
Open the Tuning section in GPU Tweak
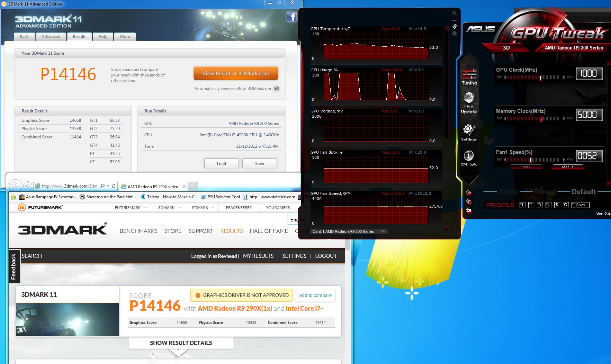pos(469,77)
